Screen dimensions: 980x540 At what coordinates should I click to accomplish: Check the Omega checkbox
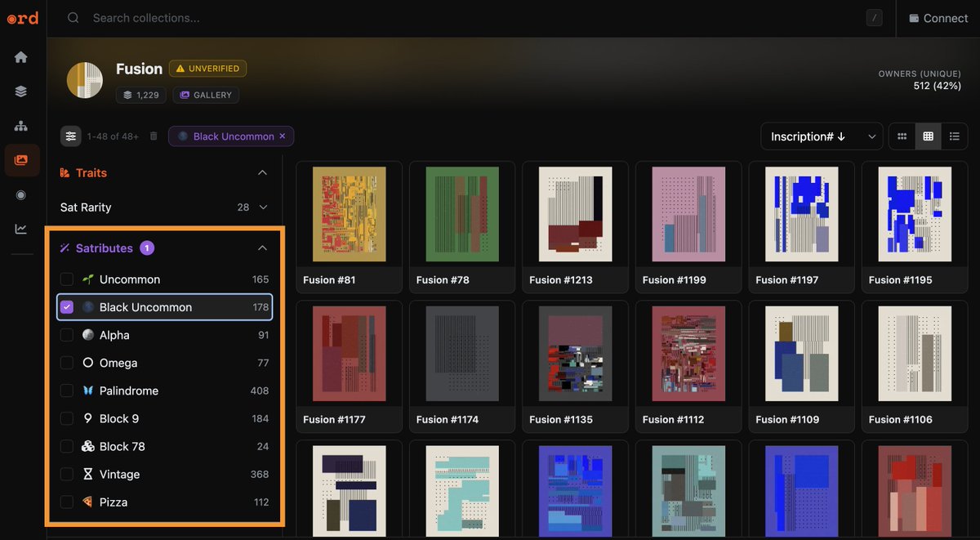pos(67,363)
